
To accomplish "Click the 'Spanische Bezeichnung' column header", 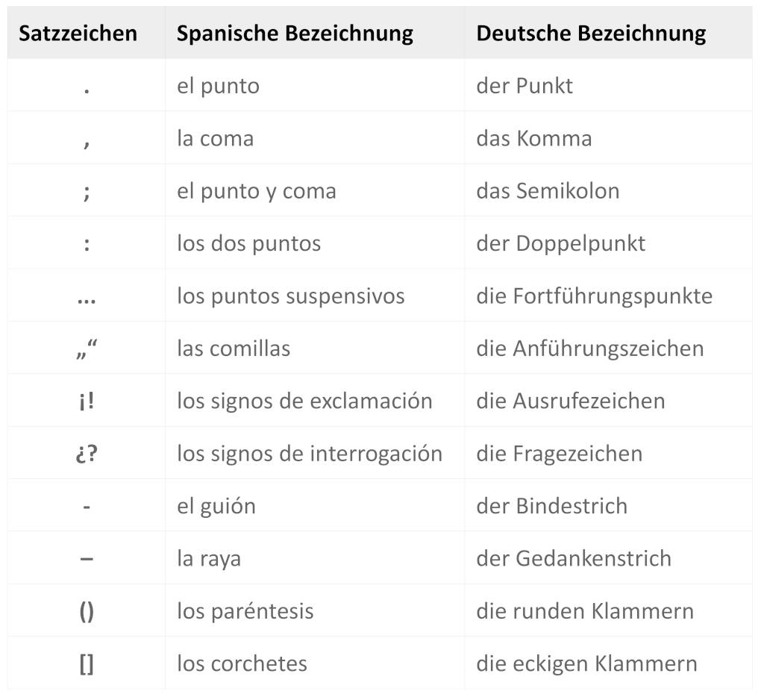I will point(295,34).
